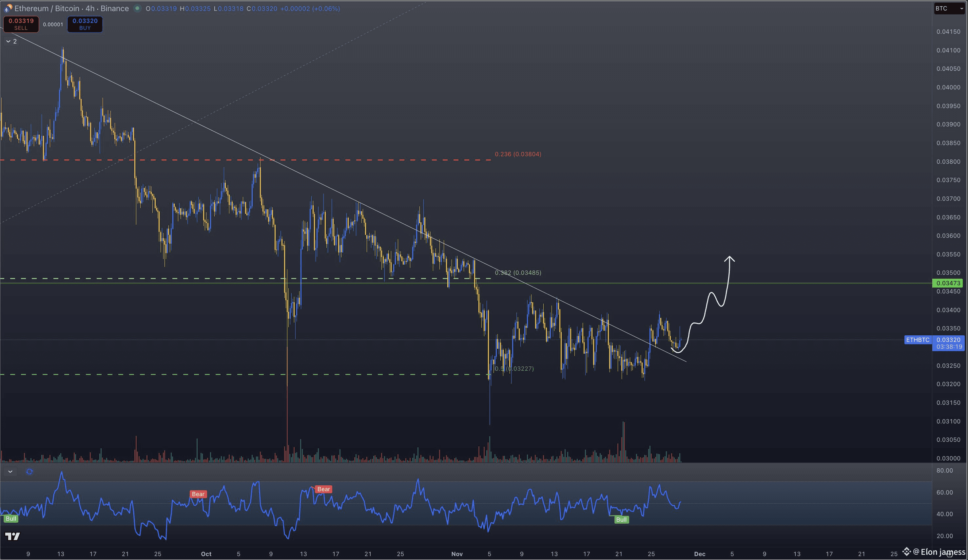Click the white projection arrow tip
This screenshot has height=560, width=968.
(x=729, y=257)
